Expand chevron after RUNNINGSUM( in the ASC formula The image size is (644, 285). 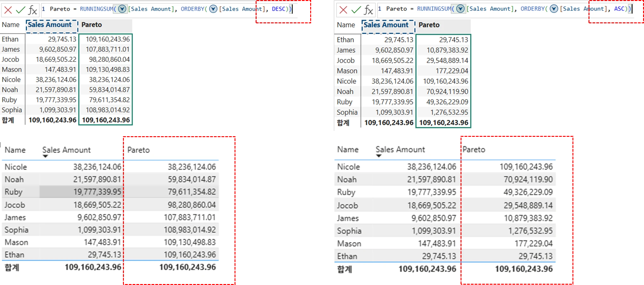click(461, 9)
